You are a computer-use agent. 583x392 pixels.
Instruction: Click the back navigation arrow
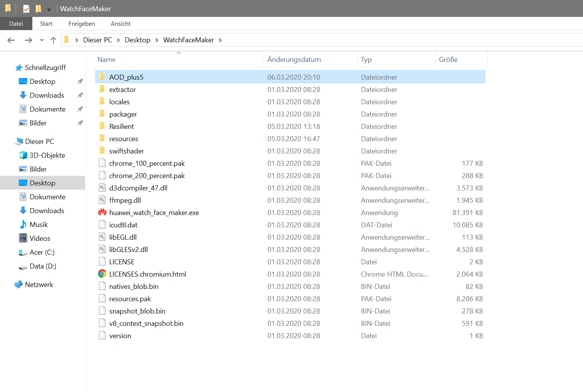(11, 40)
